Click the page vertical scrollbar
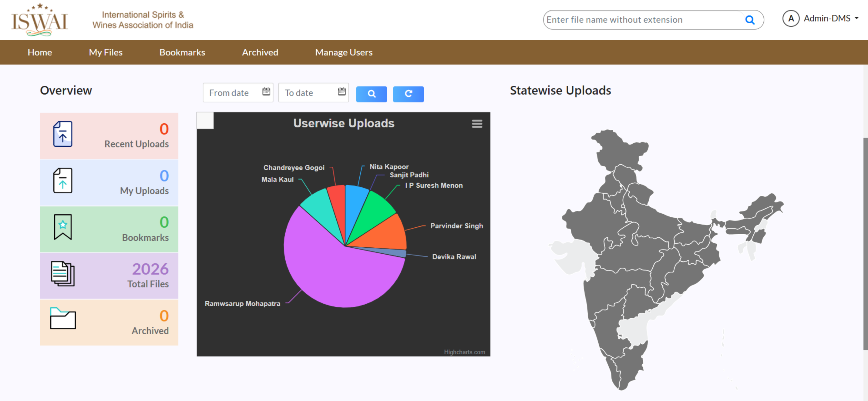868x401 pixels. point(865,243)
